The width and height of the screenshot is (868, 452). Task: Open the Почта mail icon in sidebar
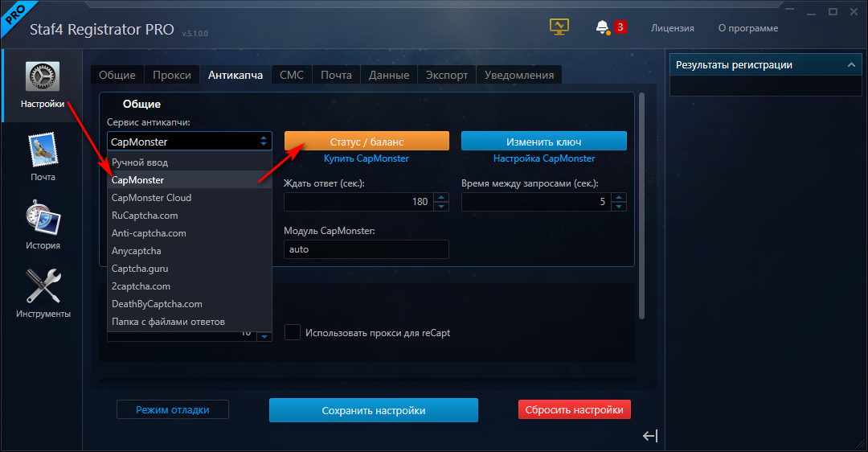43,150
